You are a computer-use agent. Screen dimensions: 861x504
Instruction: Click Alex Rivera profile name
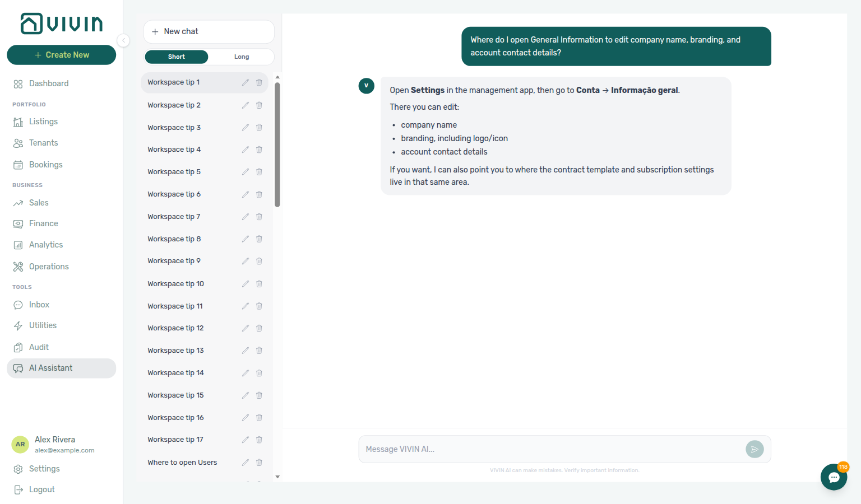pyautogui.click(x=55, y=440)
